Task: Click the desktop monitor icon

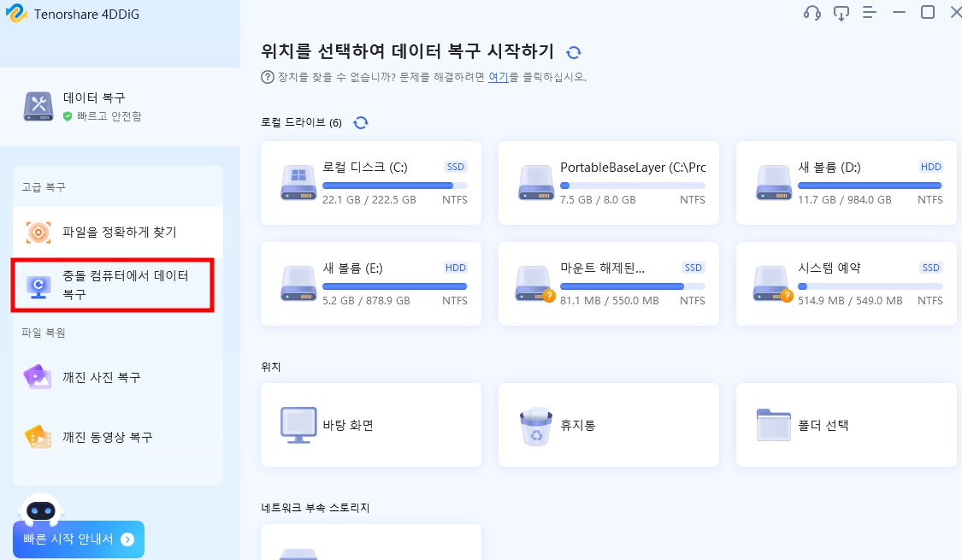Action: click(298, 424)
